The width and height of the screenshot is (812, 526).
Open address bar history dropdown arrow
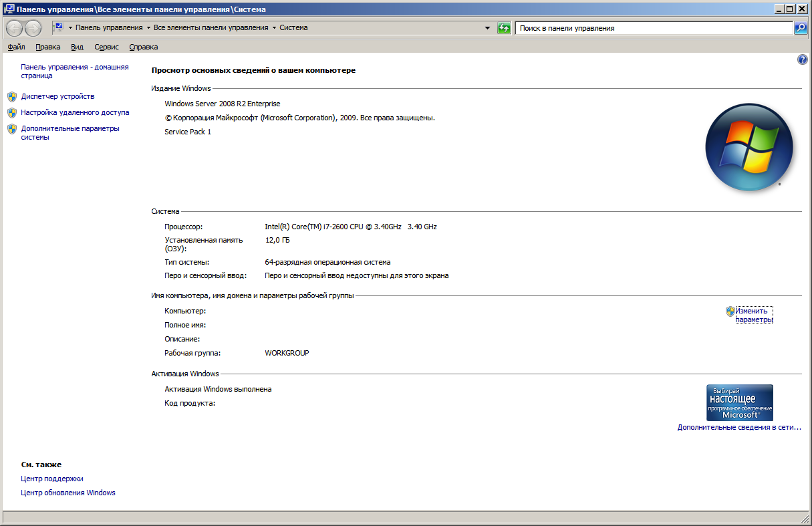click(x=487, y=28)
